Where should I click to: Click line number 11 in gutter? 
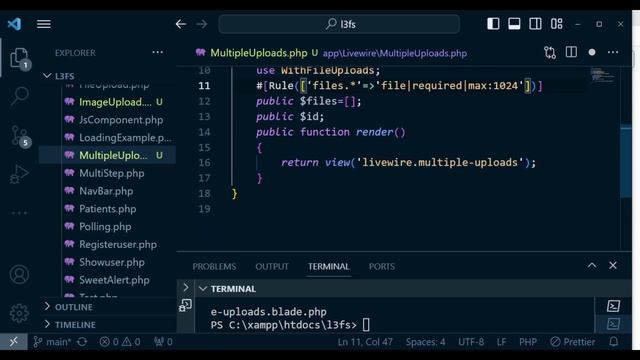click(x=204, y=86)
